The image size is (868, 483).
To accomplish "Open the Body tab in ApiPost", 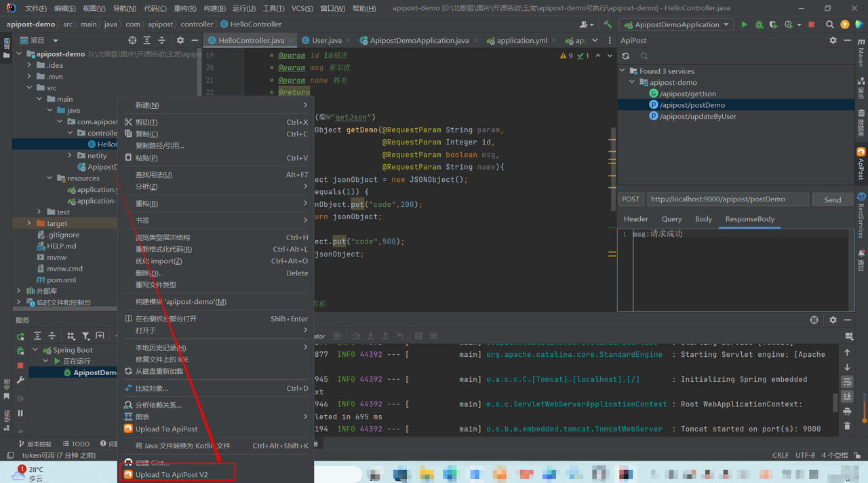I will (x=704, y=219).
